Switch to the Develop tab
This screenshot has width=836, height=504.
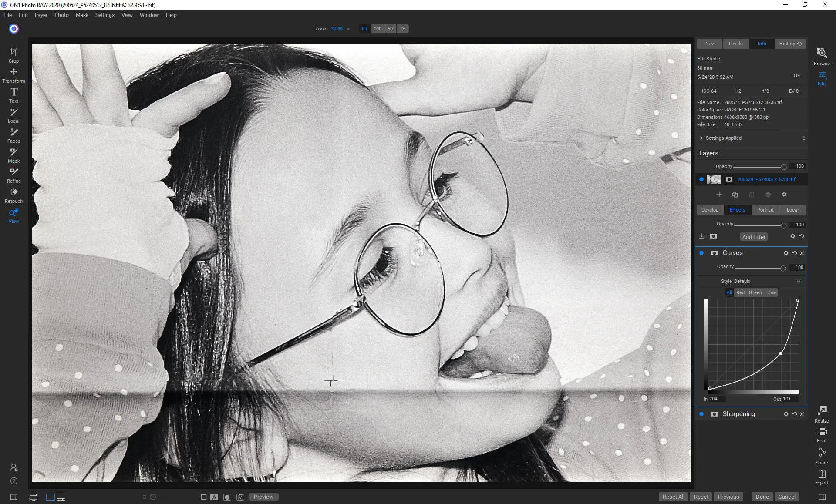click(710, 210)
